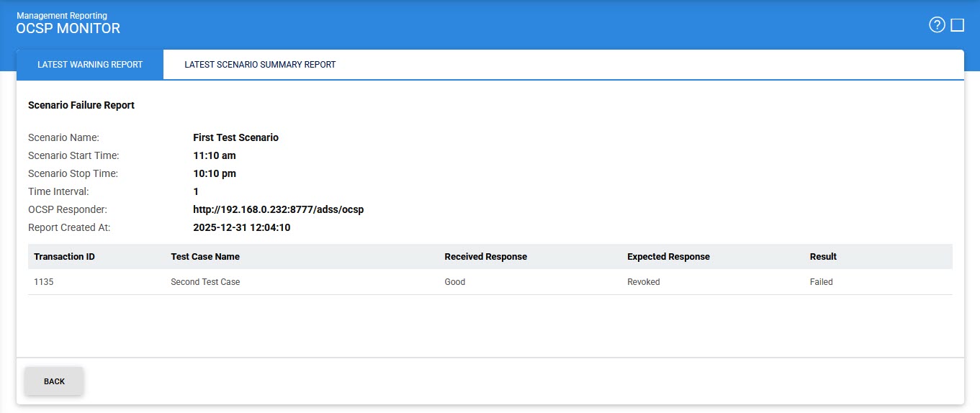Image resolution: width=980 pixels, height=413 pixels.
Task: Switch to Latest Warning Report tab
Action: click(x=90, y=65)
